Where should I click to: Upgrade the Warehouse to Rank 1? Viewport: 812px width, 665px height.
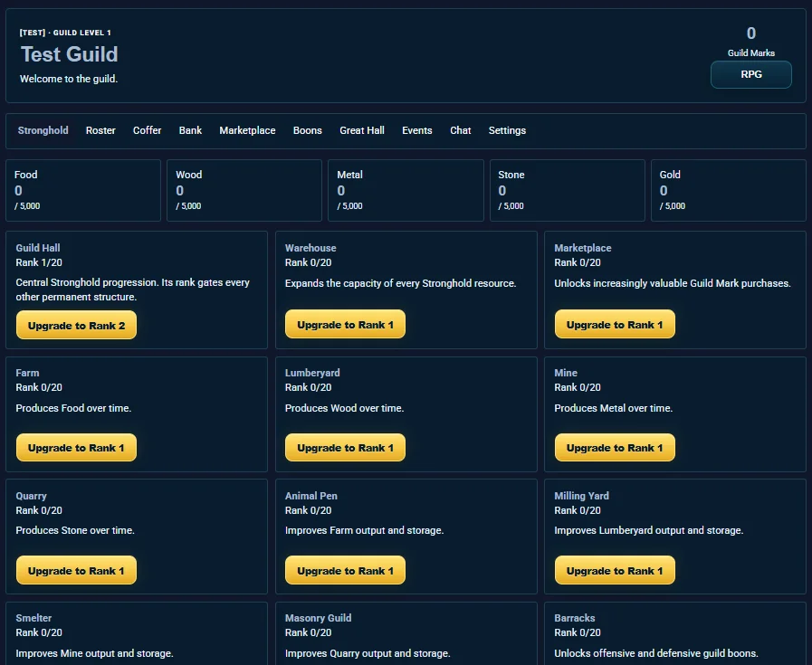click(346, 325)
